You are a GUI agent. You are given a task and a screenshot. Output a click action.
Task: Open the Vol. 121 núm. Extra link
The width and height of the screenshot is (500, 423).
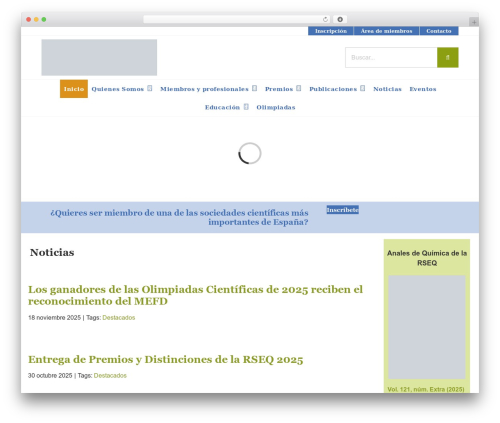426,389
